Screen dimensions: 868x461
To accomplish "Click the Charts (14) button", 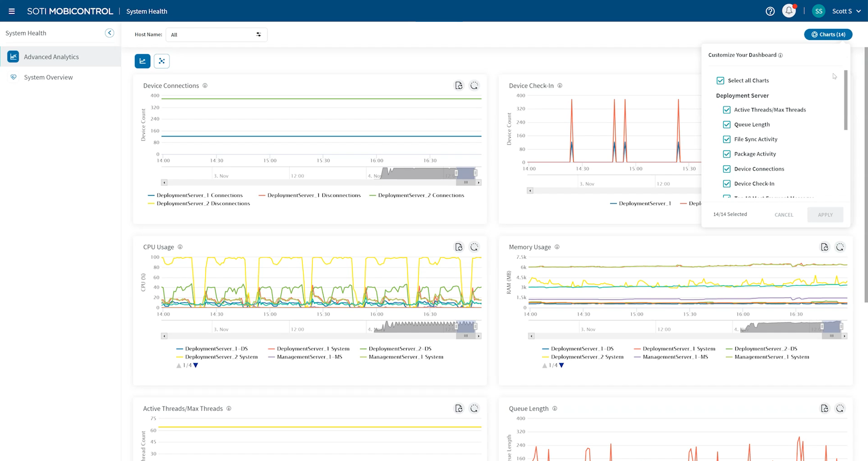I will (x=828, y=34).
